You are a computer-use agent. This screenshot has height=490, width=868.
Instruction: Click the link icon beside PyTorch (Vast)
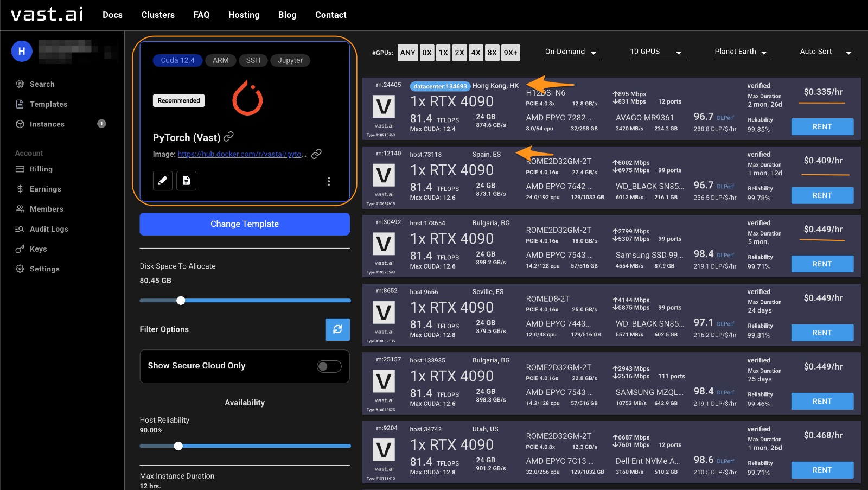229,137
